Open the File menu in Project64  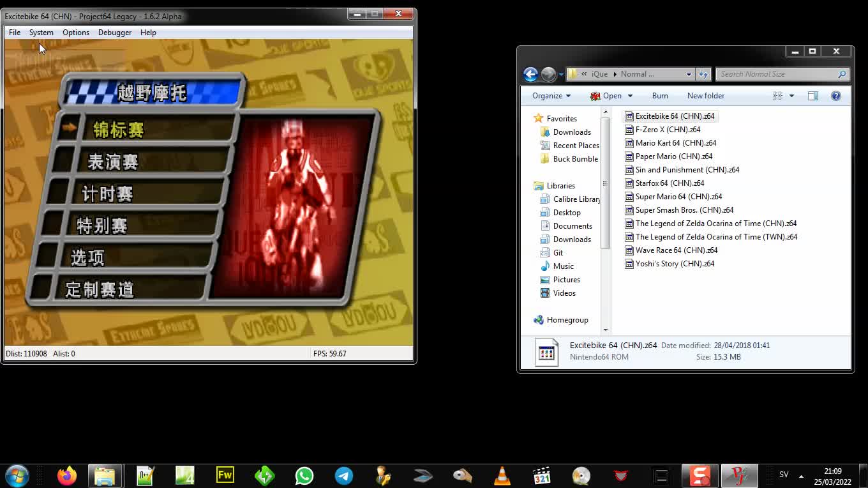(x=15, y=33)
